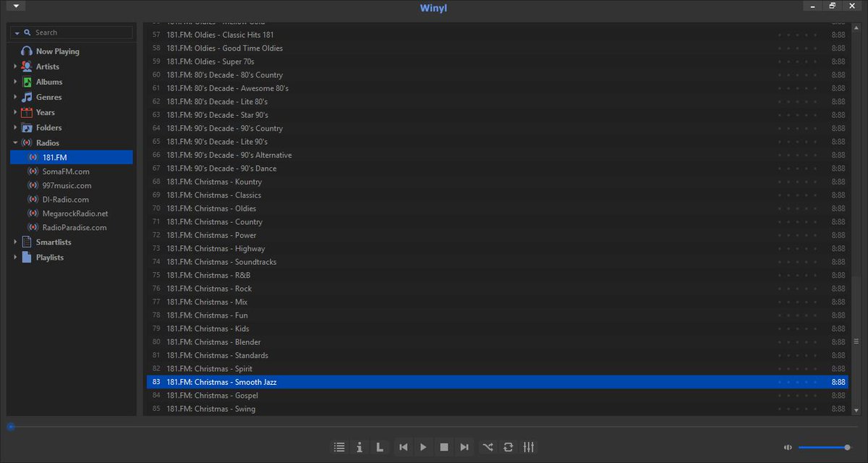
Task: Click the track seek bar
Action: point(433,427)
